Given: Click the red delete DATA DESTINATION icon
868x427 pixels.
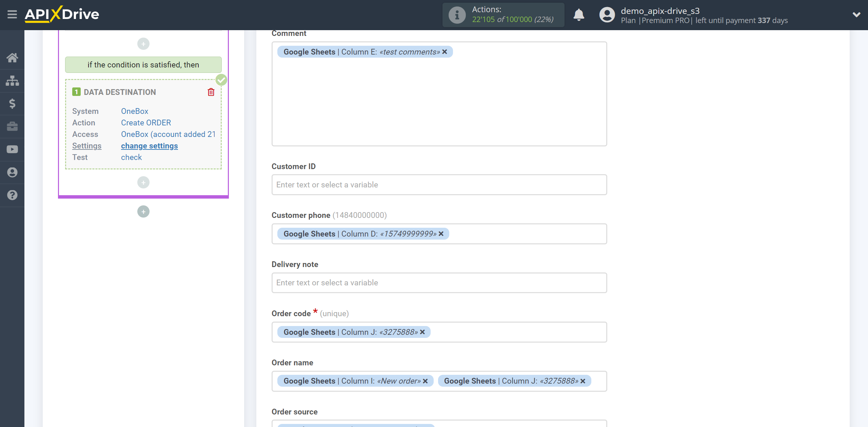Looking at the screenshot, I should pos(211,93).
